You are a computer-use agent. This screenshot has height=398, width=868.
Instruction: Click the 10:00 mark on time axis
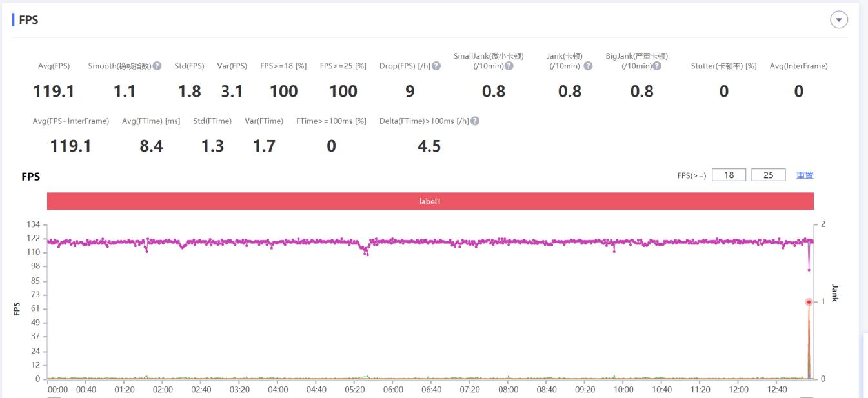coord(623,390)
